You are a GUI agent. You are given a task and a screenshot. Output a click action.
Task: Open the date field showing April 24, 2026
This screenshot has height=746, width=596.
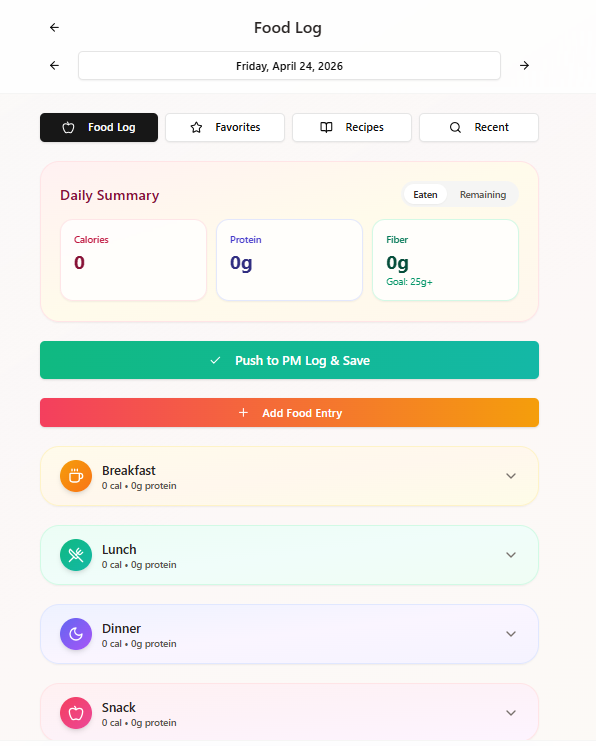coord(289,66)
